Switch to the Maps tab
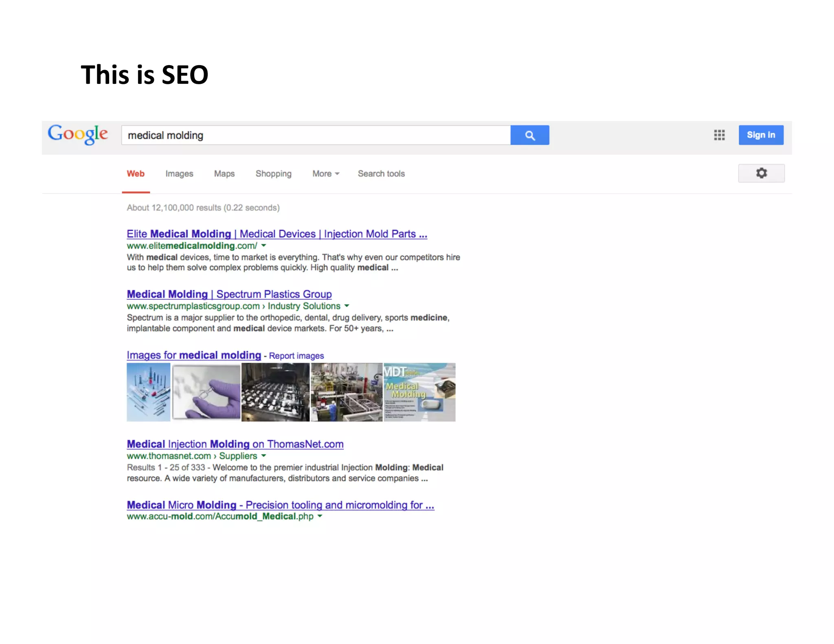The height and width of the screenshot is (644, 834). 224,174
